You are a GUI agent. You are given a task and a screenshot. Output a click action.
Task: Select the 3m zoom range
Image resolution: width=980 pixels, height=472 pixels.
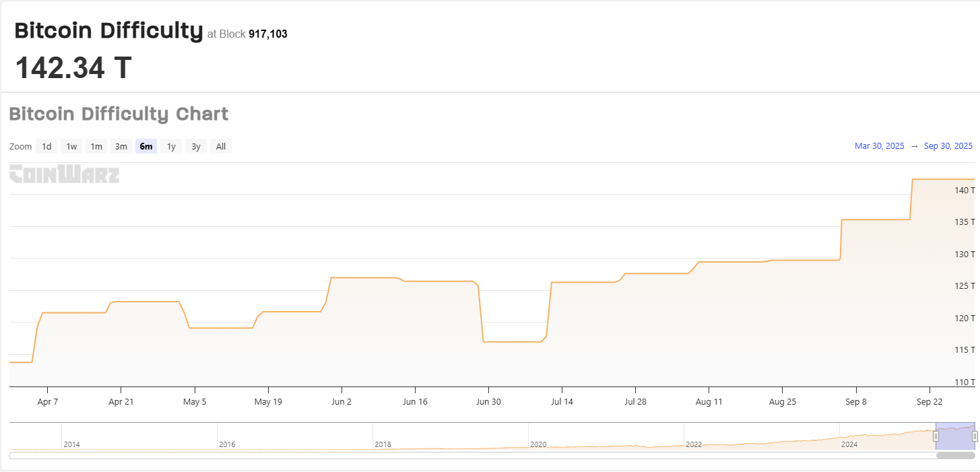click(121, 146)
